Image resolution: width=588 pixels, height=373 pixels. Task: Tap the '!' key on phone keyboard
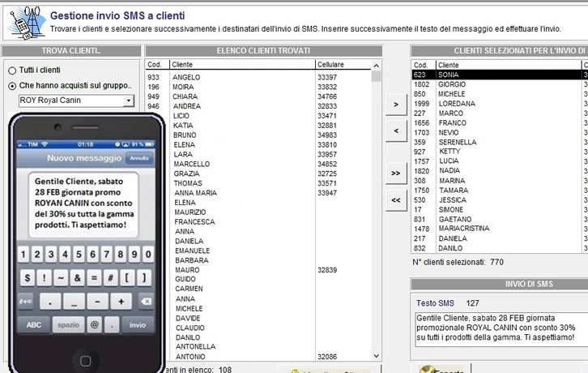(x=45, y=278)
